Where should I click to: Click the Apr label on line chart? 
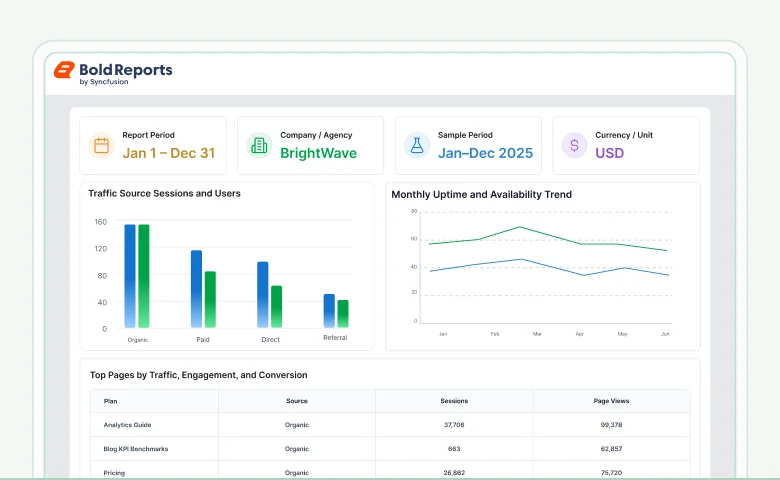(x=580, y=334)
